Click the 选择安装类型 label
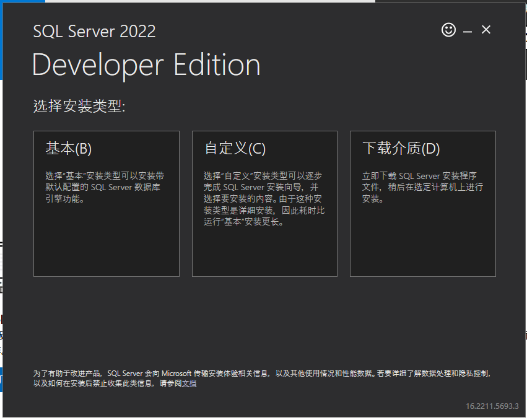This screenshot has width=527, height=420. [x=79, y=107]
